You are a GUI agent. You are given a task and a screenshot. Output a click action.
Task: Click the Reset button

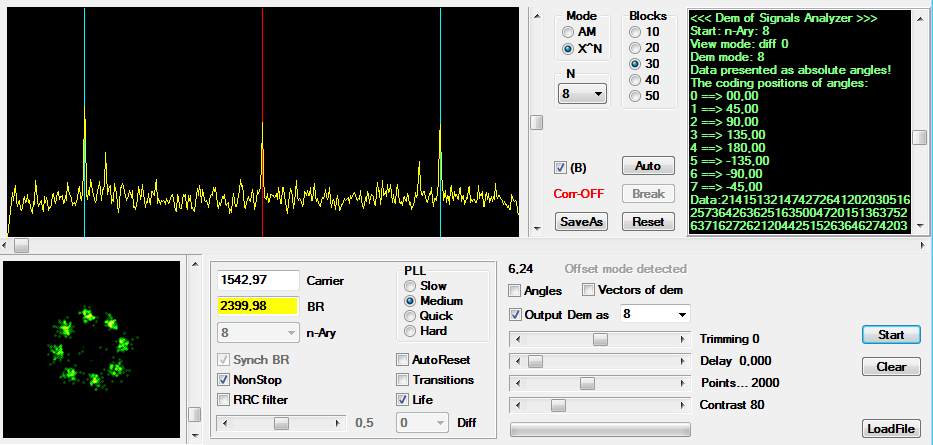(648, 222)
